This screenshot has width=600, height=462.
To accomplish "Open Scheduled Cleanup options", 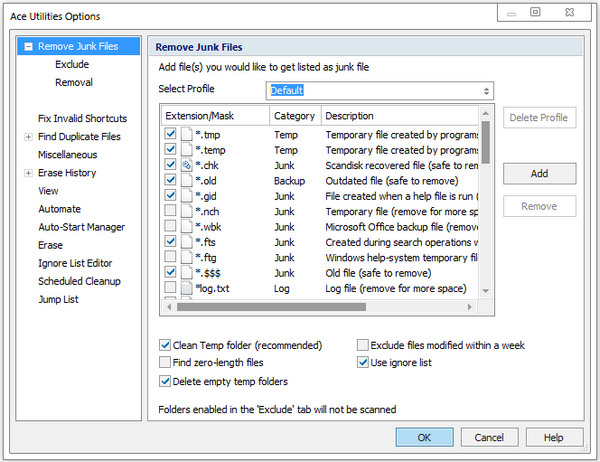I will (79, 281).
